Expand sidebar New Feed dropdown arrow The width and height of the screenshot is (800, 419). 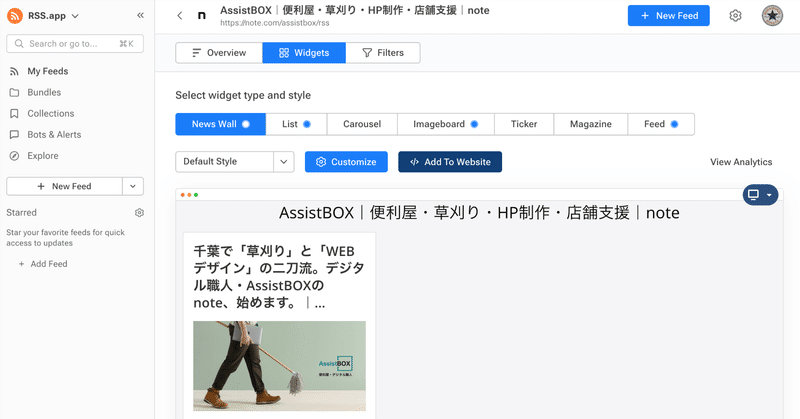pyautogui.click(x=133, y=186)
